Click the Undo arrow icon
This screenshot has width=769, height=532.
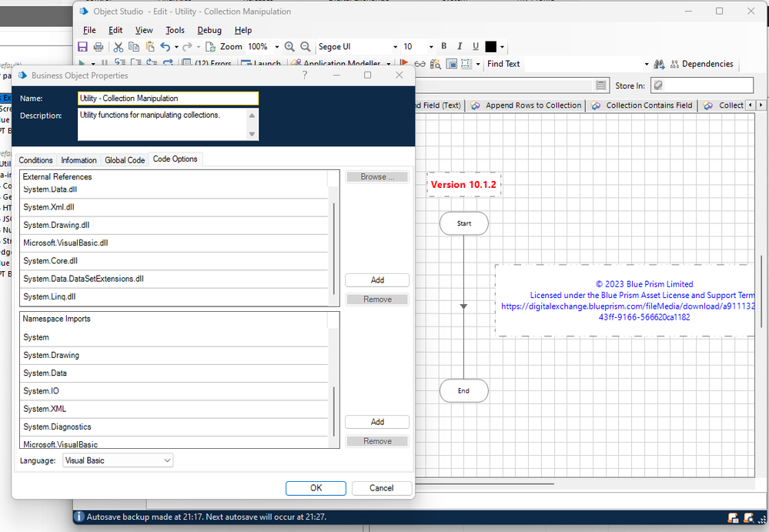pos(165,47)
